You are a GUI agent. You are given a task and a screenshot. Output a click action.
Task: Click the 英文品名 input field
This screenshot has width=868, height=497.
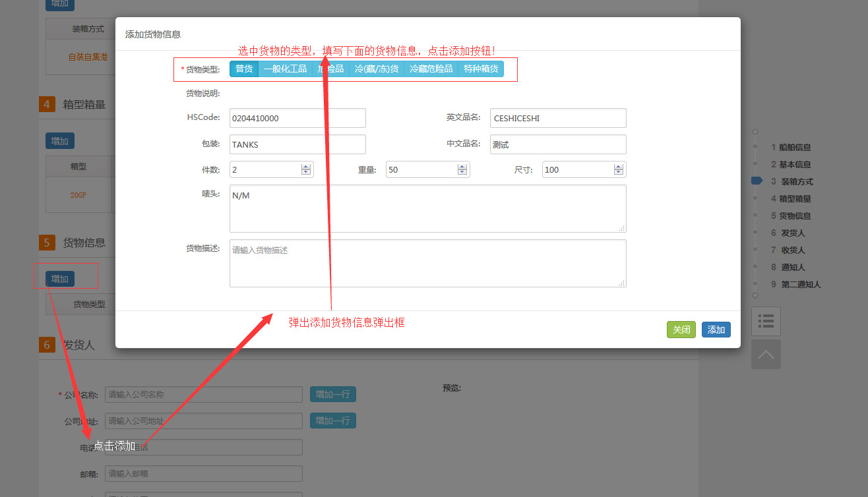(x=557, y=119)
